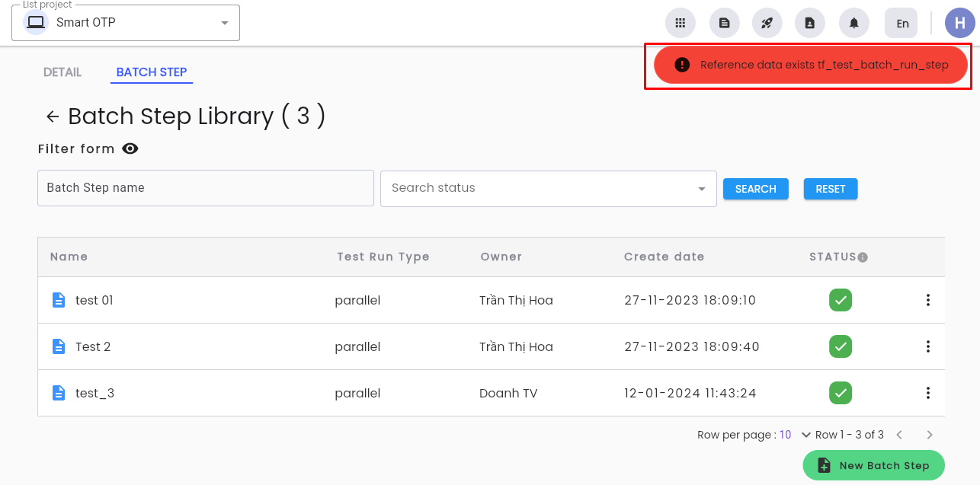Toggle filter form visibility eye icon
The height and width of the screenshot is (485, 980).
pos(130,148)
